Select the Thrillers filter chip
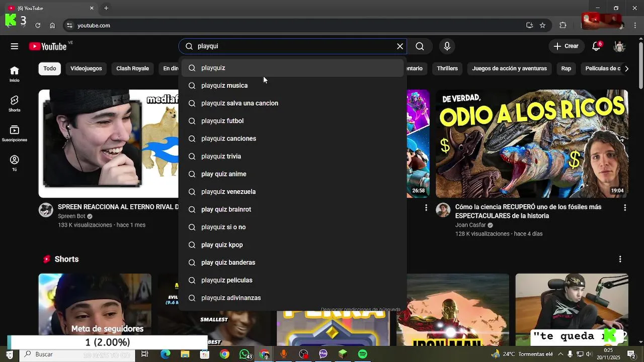This screenshot has width=644, height=362. pos(447,68)
